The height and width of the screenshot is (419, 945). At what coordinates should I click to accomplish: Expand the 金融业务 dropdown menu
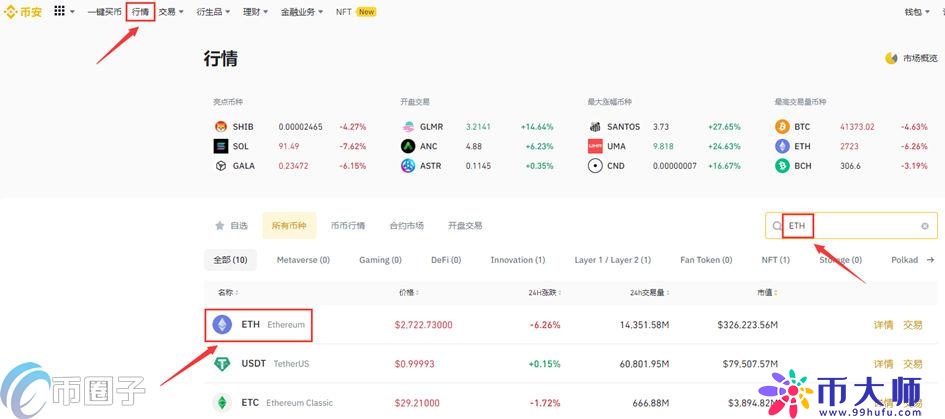pyautogui.click(x=302, y=11)
